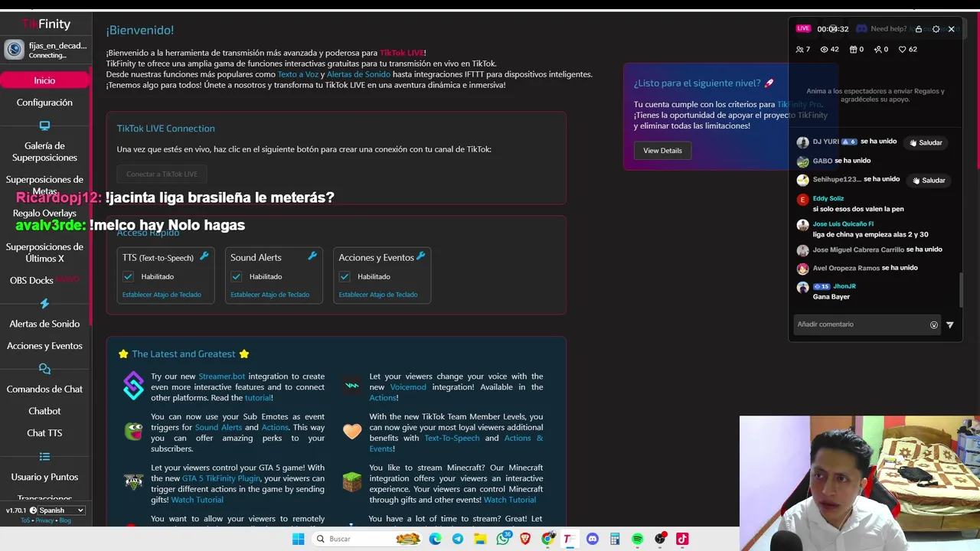Image resolution: width=980 pixels, height=551 pixels.
Task: Open Chat TTS in the sidebar
Action: [44, 433]
